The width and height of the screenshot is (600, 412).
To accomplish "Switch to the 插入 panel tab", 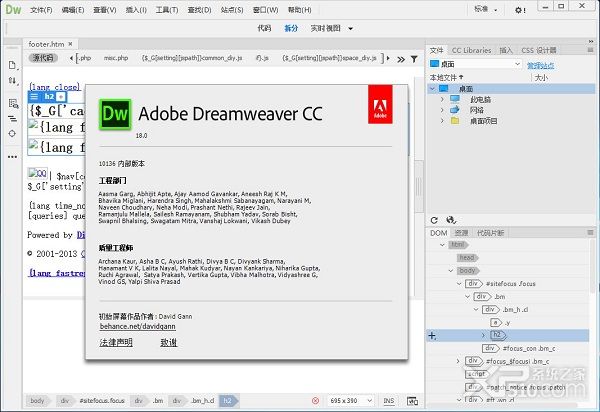I will pyautogui.click(x=506, y=50).
